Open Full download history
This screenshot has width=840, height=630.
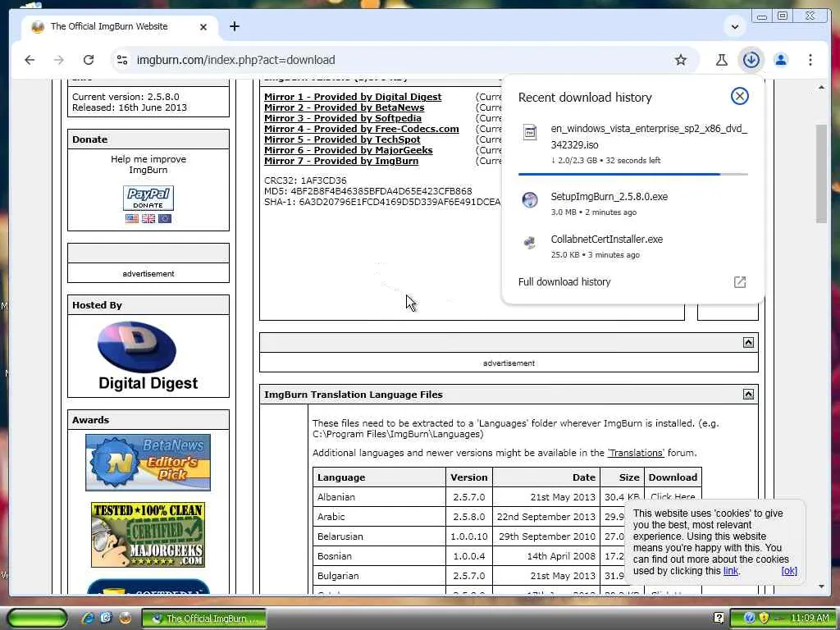click(564, 282)
